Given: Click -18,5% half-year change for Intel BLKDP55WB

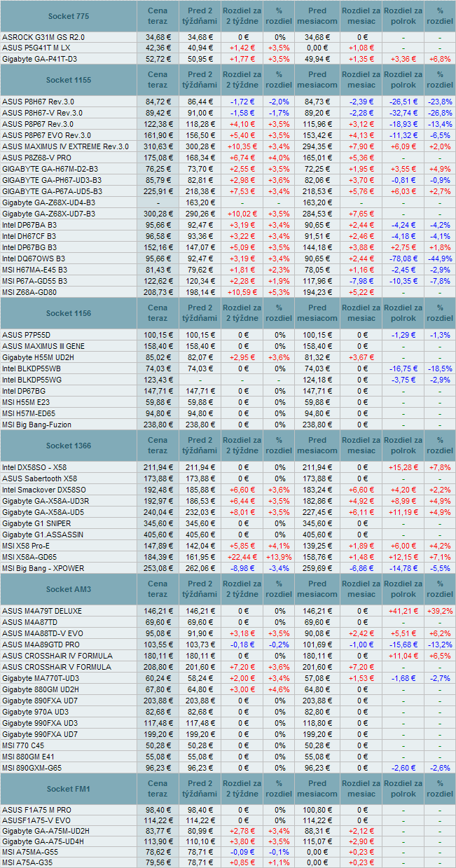Looking at the screenshot, I should (x=440, y=368).
